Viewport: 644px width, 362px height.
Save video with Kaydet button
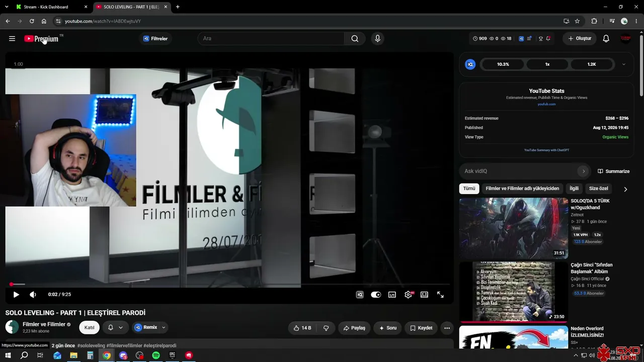(x=421, y=328)
